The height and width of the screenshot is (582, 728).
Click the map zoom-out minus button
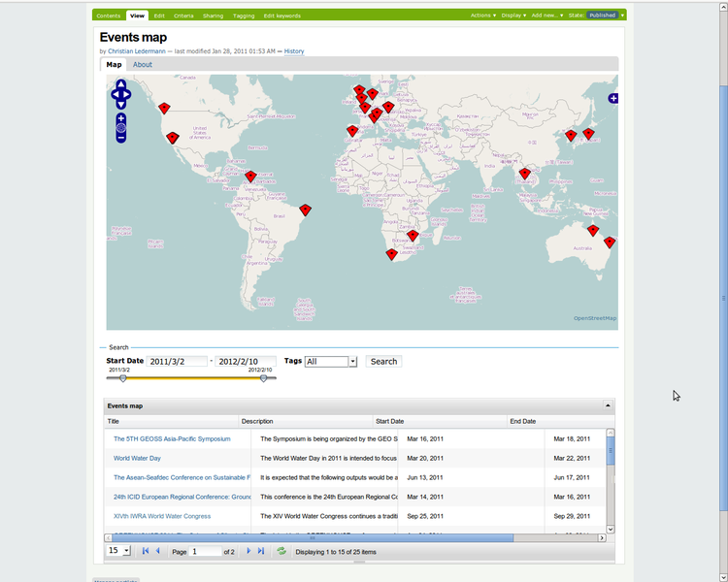(x=120, y=138)
